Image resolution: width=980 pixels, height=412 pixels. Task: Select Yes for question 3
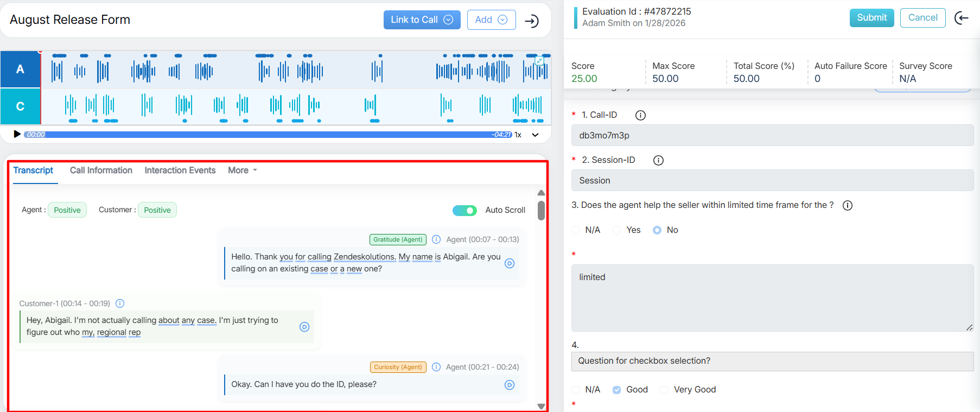coord(617,230)
